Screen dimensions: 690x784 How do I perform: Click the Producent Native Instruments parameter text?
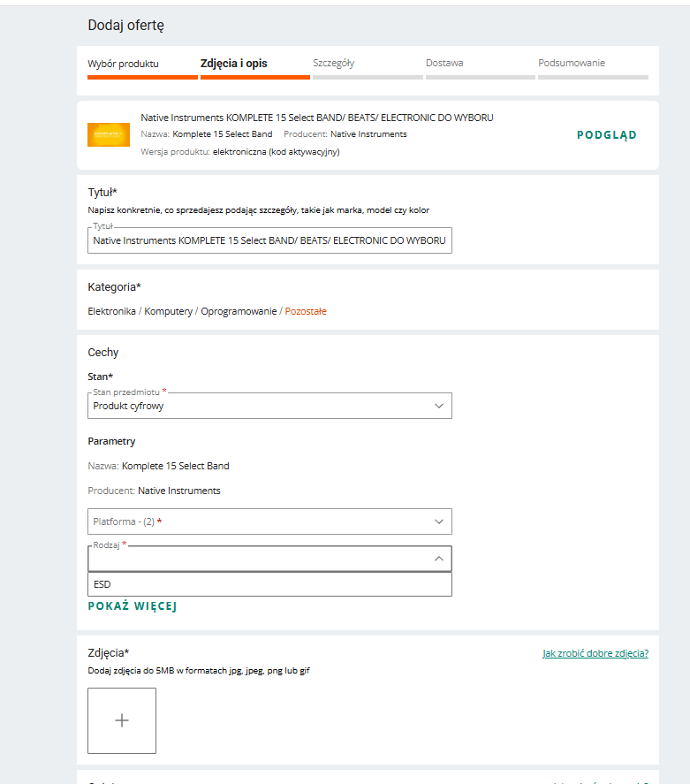tap(154, 491)
